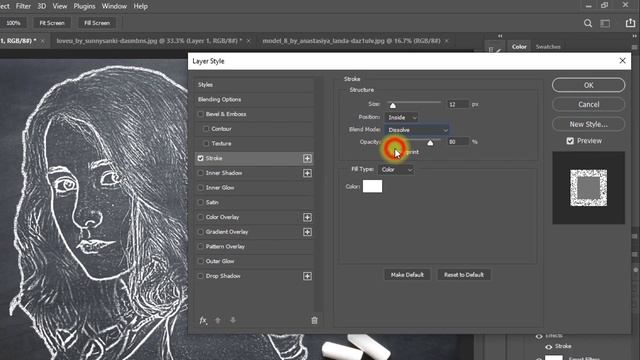Click the Opacity slider handle

(430, 142)
